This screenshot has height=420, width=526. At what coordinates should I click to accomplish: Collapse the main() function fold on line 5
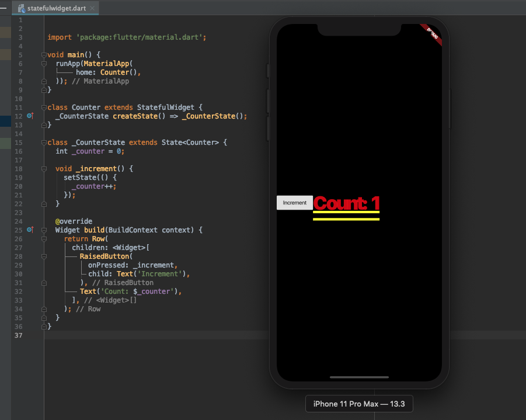click(x=44, y=55)
